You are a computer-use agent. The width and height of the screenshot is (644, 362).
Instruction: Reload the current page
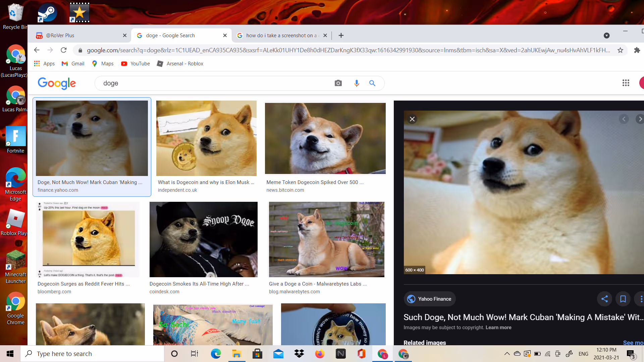(x=64, y=50)
